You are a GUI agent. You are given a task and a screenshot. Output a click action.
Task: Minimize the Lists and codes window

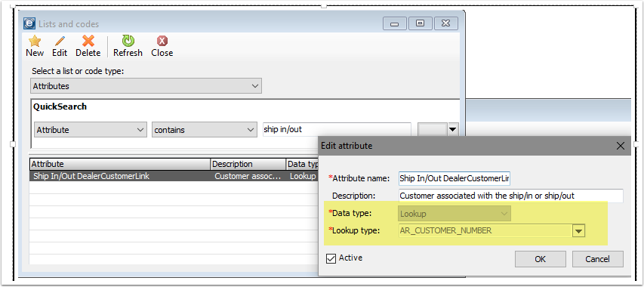click(x=394, y=23)
